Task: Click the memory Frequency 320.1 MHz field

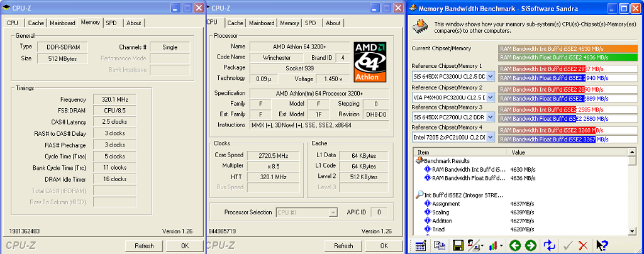Action: [114, 99]
